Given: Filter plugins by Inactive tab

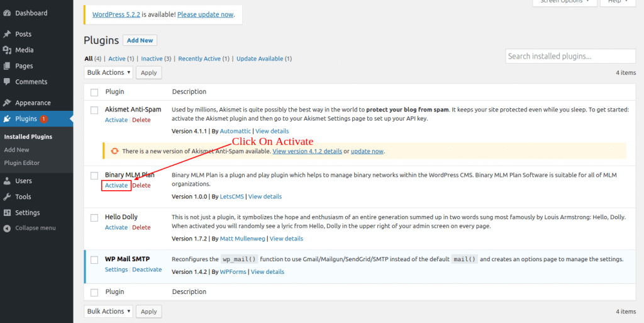Looking at the screenshot, I should [x=152, y=59].
